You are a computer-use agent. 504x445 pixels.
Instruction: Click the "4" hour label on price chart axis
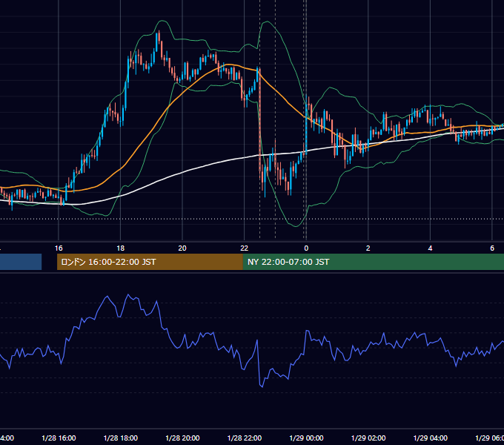coord(430,248)
